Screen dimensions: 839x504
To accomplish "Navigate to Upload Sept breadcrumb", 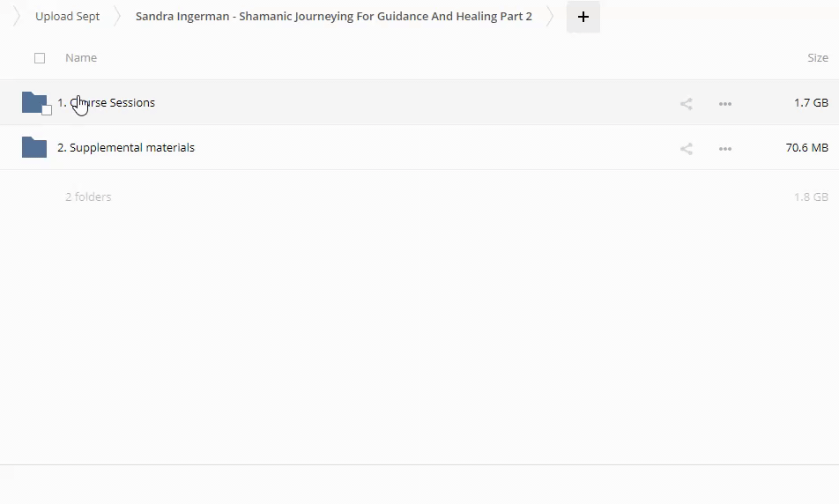I will (67, 17).
